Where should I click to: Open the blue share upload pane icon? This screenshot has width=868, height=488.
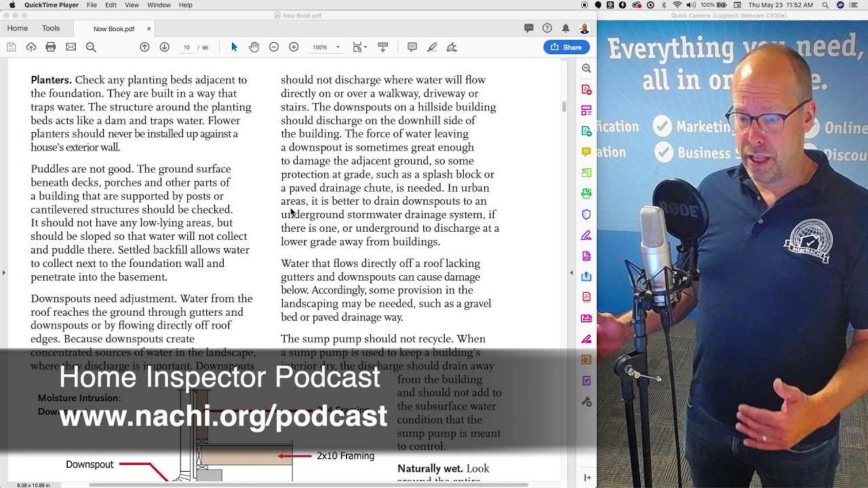(x=587, y=277)
